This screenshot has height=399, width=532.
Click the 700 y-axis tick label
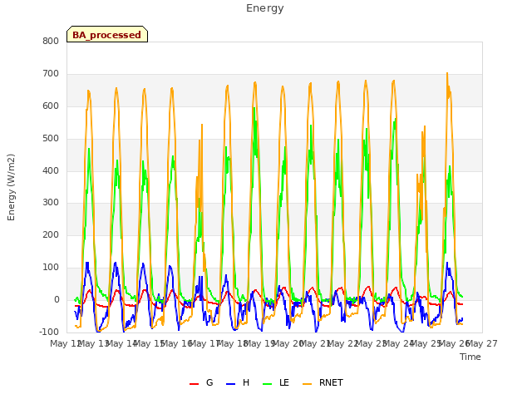coord(51,74)
